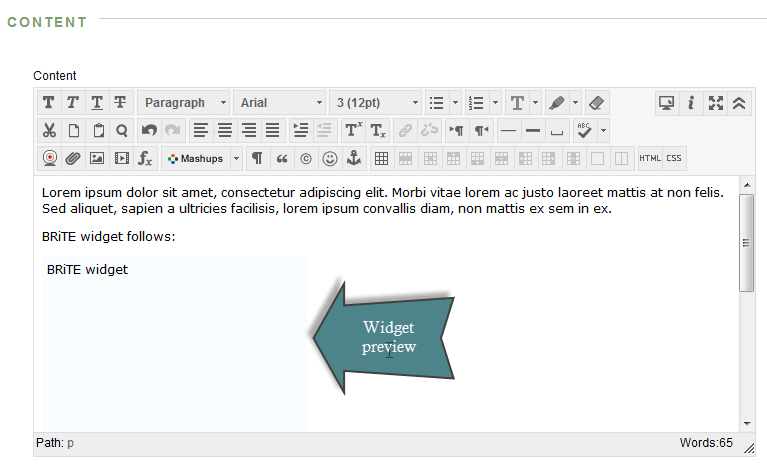Image resolution: width=767 pixels, height=471 pixels.
Task: Insert an emoticon smiley
Action: click(x=330, y=158)
